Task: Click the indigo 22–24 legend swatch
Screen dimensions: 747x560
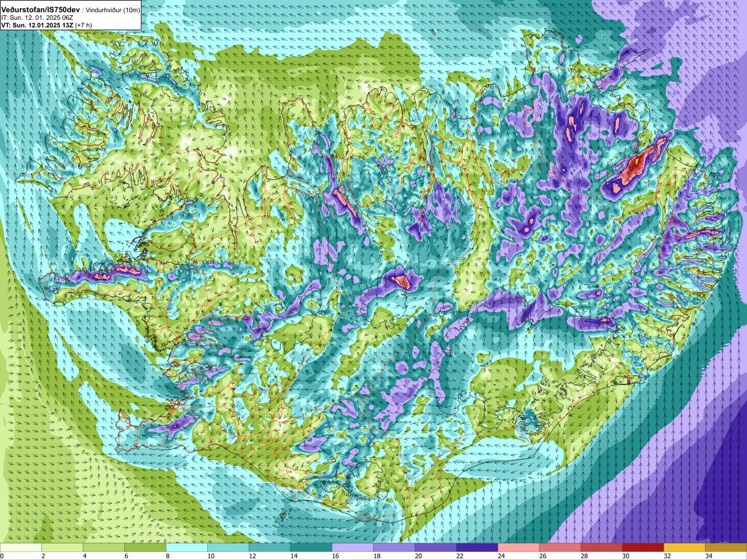Action: click(x=477, y=548)
